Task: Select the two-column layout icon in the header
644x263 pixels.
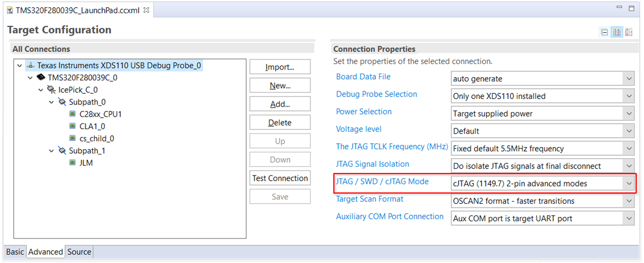Action: click(x=617, y=32)
